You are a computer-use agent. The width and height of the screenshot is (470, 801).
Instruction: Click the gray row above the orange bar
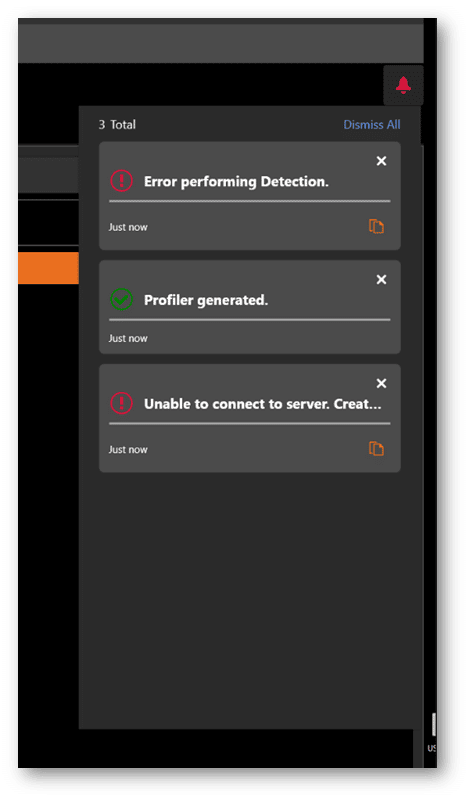click(49, 176)
